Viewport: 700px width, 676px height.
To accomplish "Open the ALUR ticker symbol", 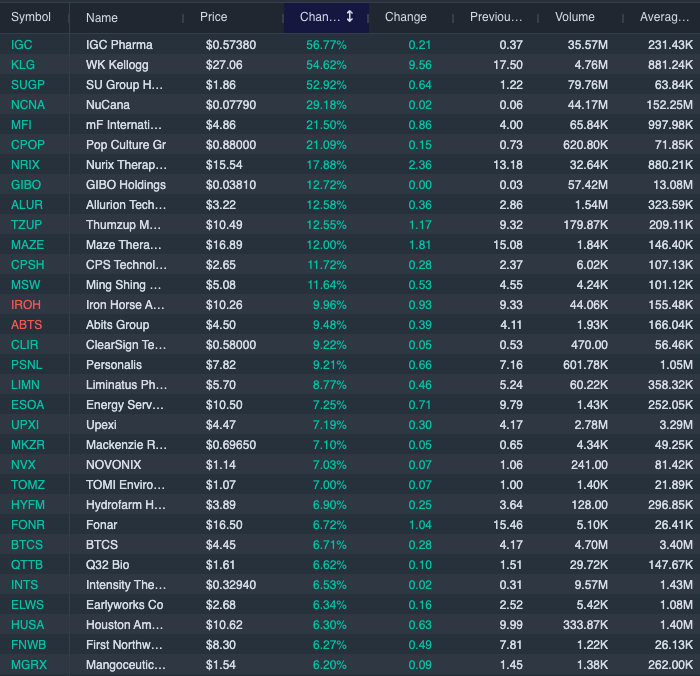I will coord(27,205).
